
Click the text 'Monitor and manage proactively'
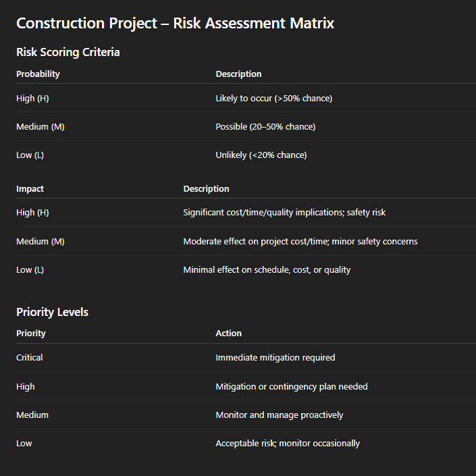[x=280, y=415]
